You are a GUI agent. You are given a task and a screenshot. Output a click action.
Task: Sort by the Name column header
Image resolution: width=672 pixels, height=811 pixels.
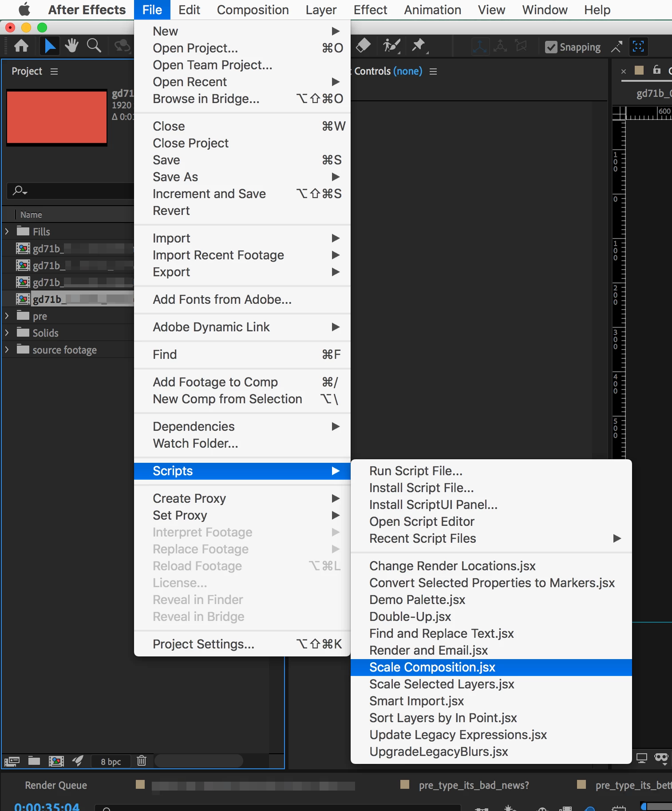31,215
